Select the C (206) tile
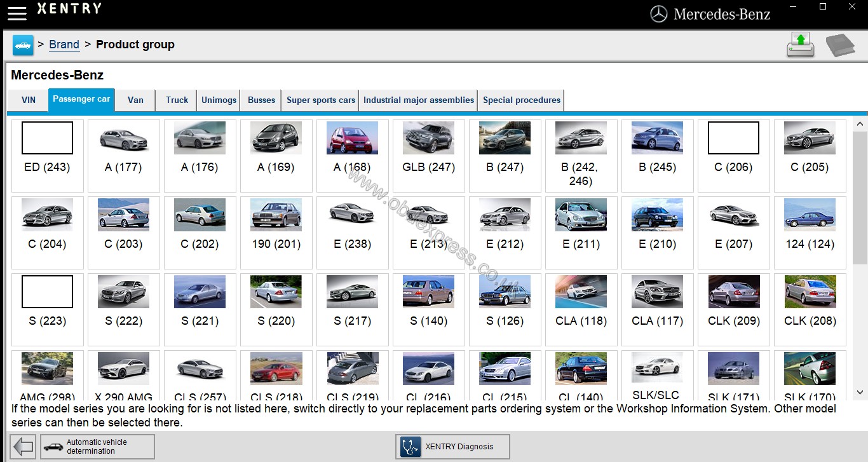 point(734,156)
